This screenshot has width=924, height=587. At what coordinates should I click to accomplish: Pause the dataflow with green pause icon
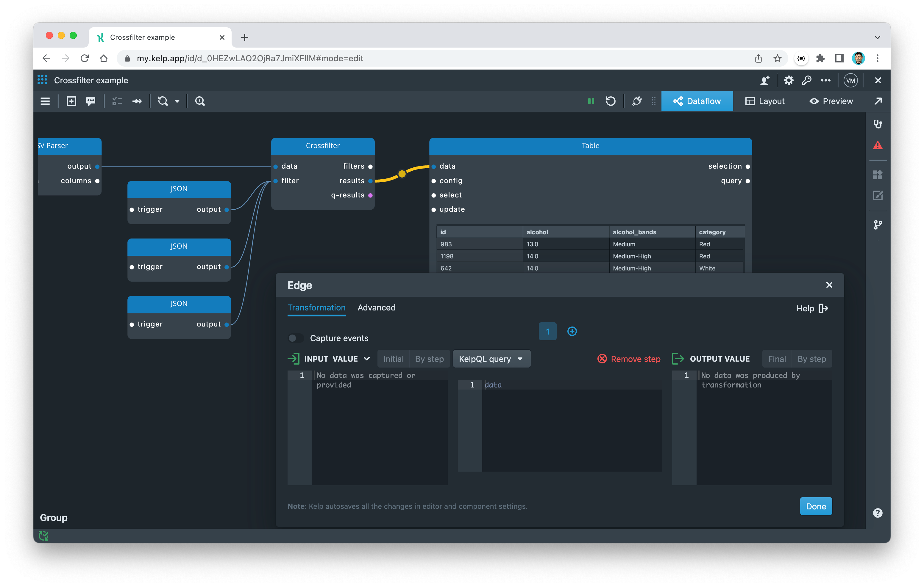pos(591,101)
